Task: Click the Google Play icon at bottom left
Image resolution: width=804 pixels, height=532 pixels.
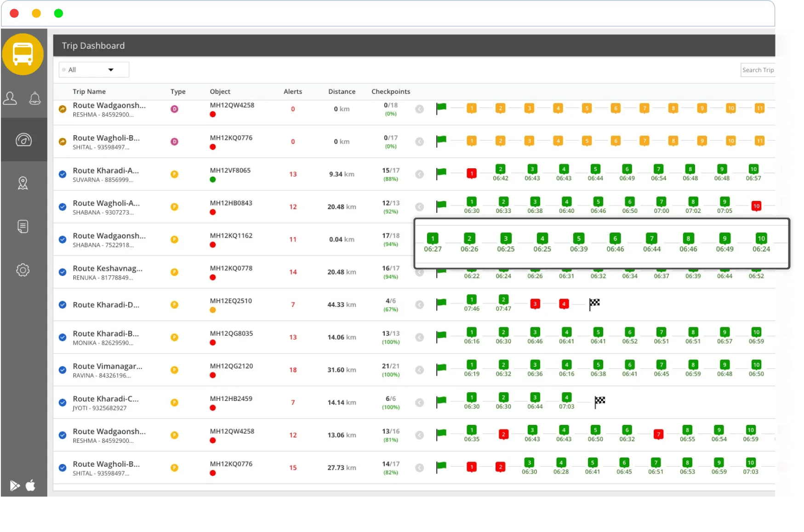Action: click(x=14, y=486)
